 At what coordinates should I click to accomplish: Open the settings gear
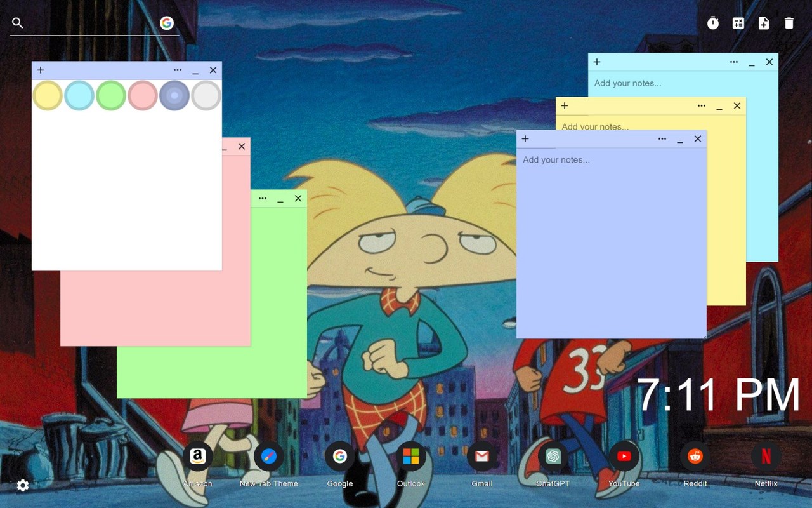[x=23, y=486]
